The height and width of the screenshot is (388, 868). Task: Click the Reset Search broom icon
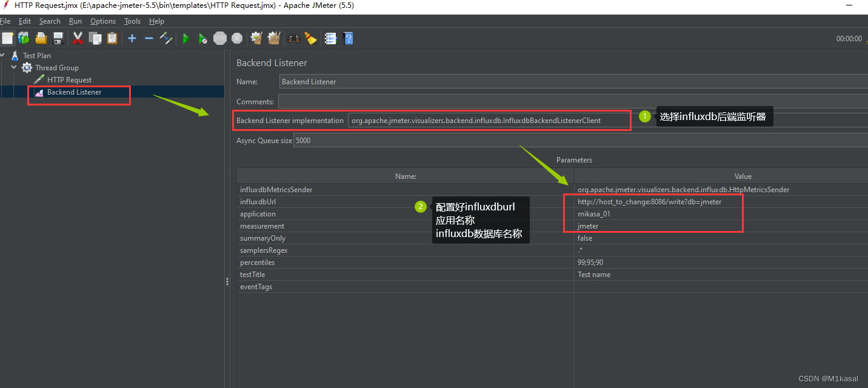[311, 38]
